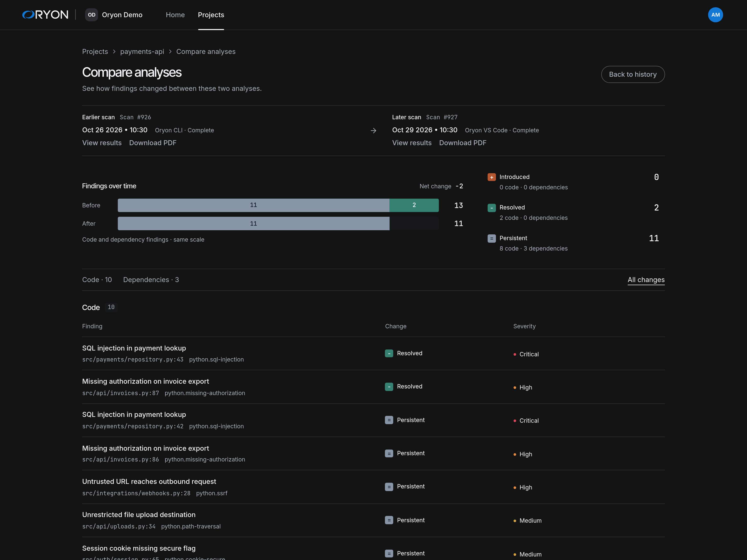This screenshot has width=747, height=560.
Task: Click the green resolved segment of Before bar
Action: click(x=414, y=205)
